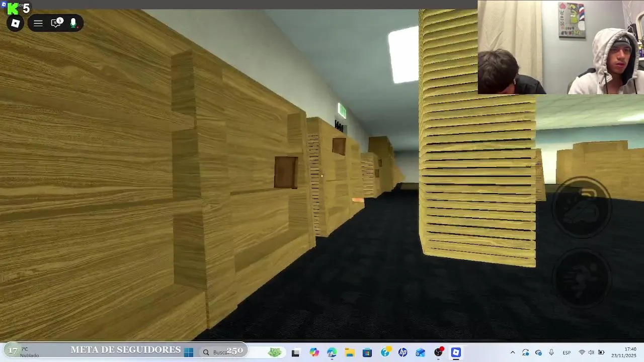Open the hamburger menu in Roblox top bar
644x362 pixels.
tap(38, 23)
